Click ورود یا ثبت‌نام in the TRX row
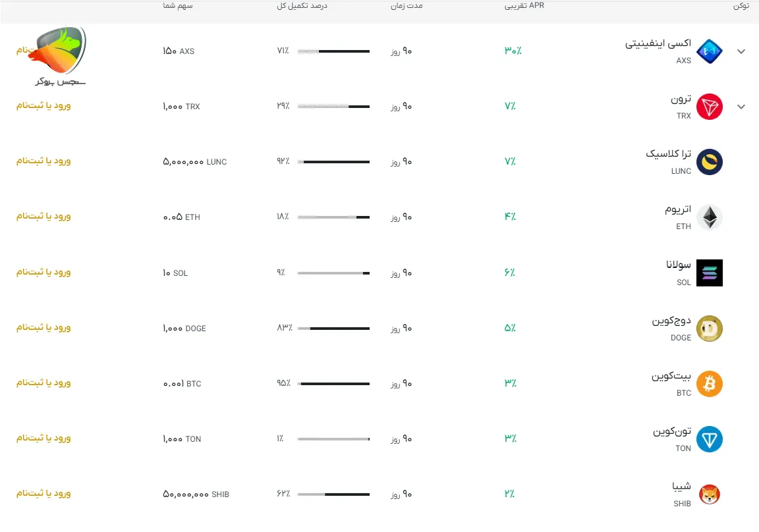Viewport: 759px width, 532px height. (x=43, y=105)
